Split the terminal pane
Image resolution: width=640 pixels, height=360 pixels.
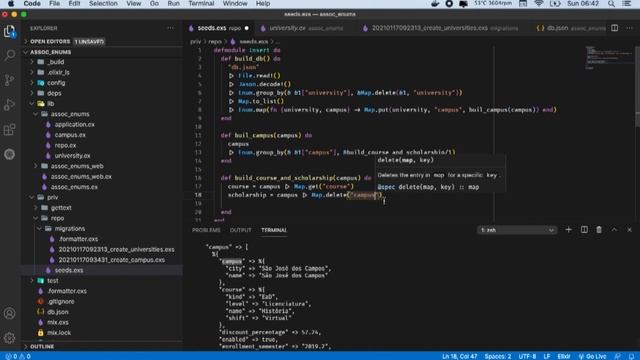click(x=584, y=230)
